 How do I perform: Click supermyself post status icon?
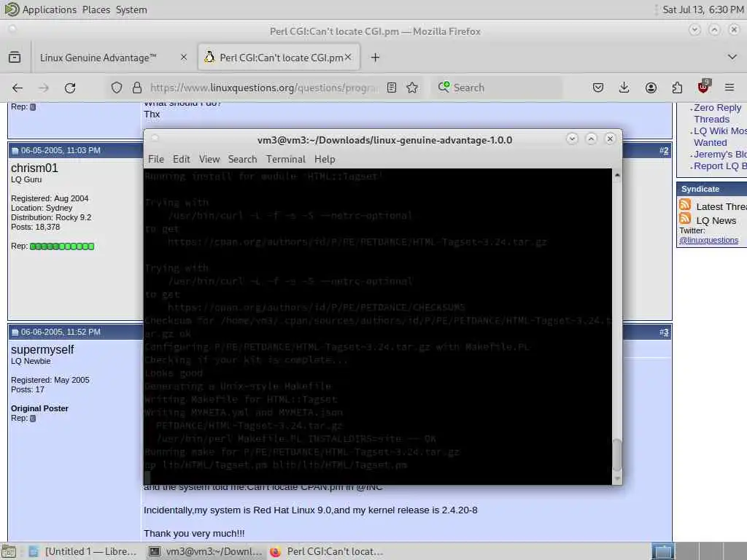coord(15,332)
